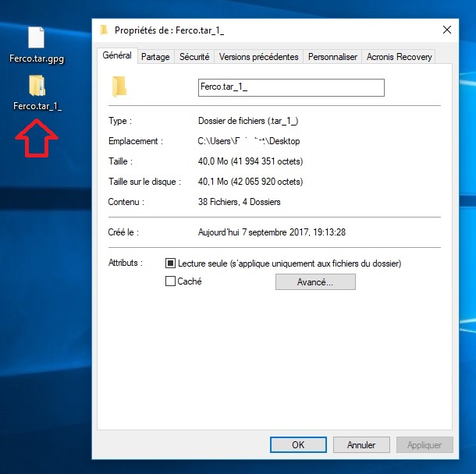This screenshot has height=474, width=476.
Task: Toggle the Lecture seule checkbox
Action: [171, 264]
